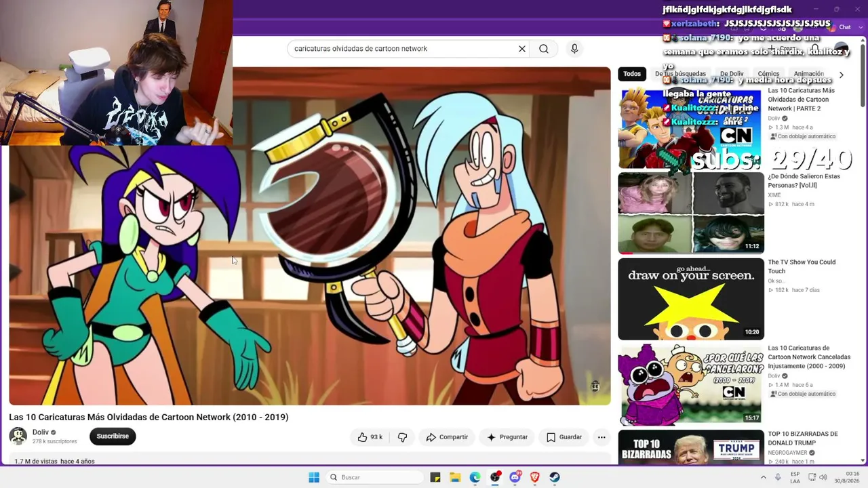Open Discord from the taskbar
The height and width of the screenshot is (488, 868).
coord(515,477)
